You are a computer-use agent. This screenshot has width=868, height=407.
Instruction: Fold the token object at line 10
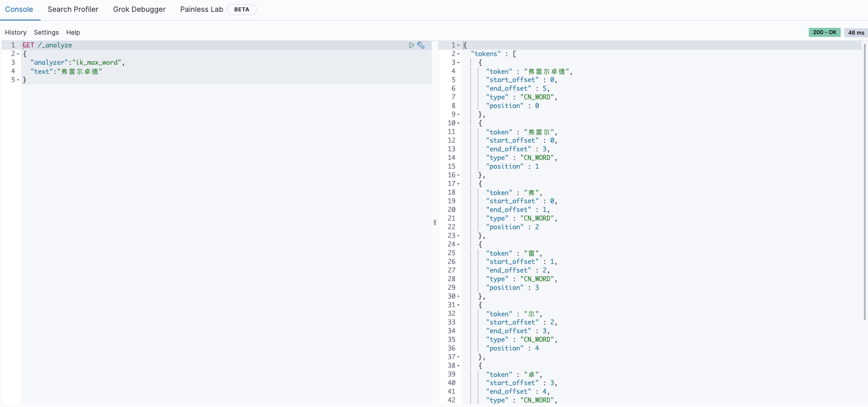pos(459,123)
